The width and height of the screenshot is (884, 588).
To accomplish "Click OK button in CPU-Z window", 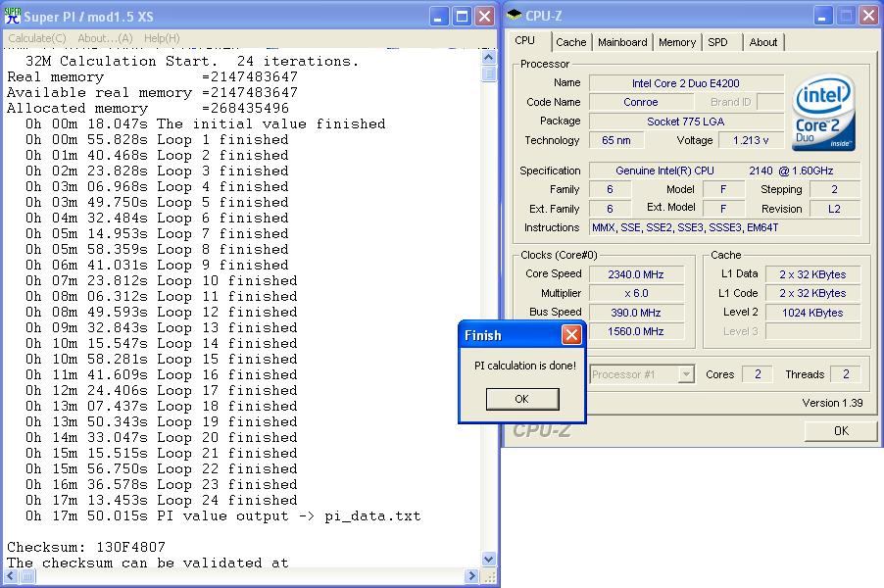I will 841,431.
